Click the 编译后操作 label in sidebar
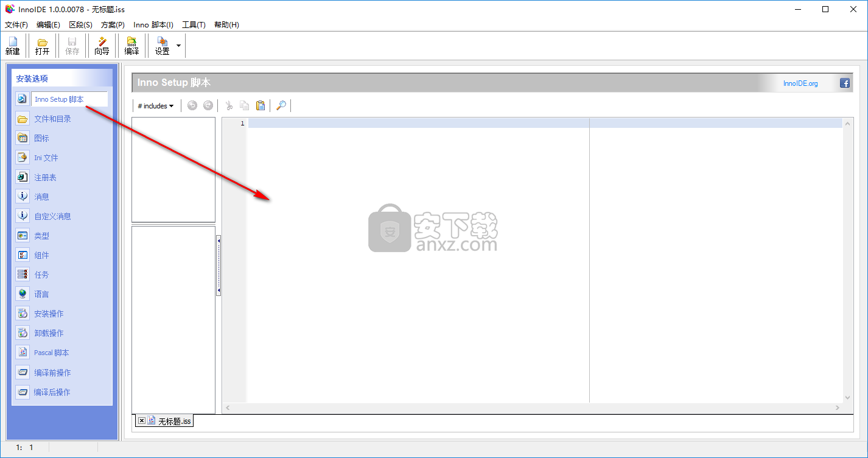This screenshot has height=458, width=868. pyautogui.click(x=52, y=392)
